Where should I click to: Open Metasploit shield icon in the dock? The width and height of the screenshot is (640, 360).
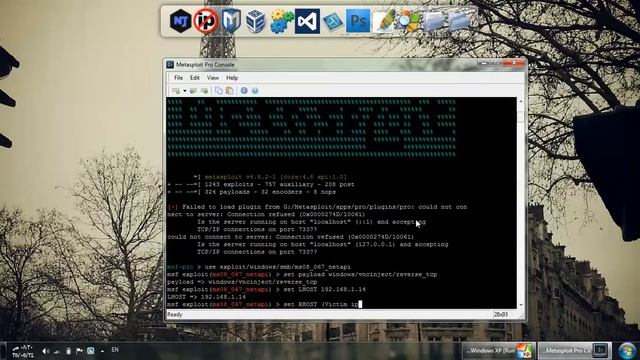coord(231,21)
